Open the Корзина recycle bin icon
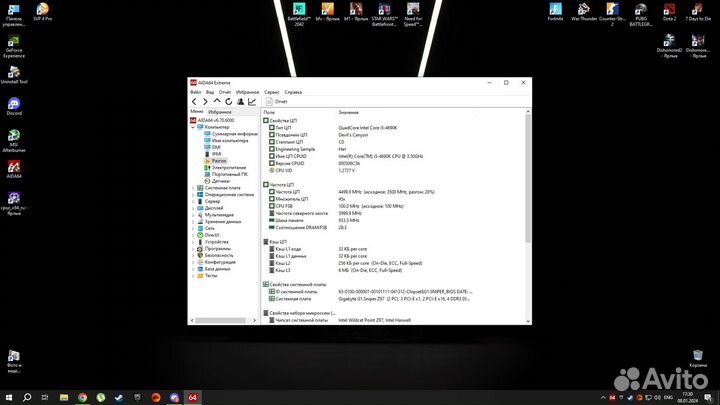The width and height of the screenshot is (720, 405). tap(698, 359)
